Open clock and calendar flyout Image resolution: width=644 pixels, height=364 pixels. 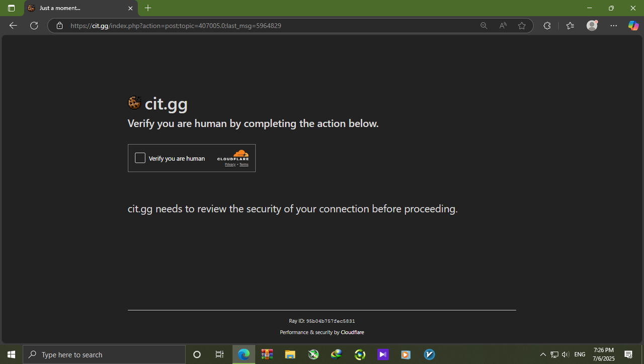604,354
